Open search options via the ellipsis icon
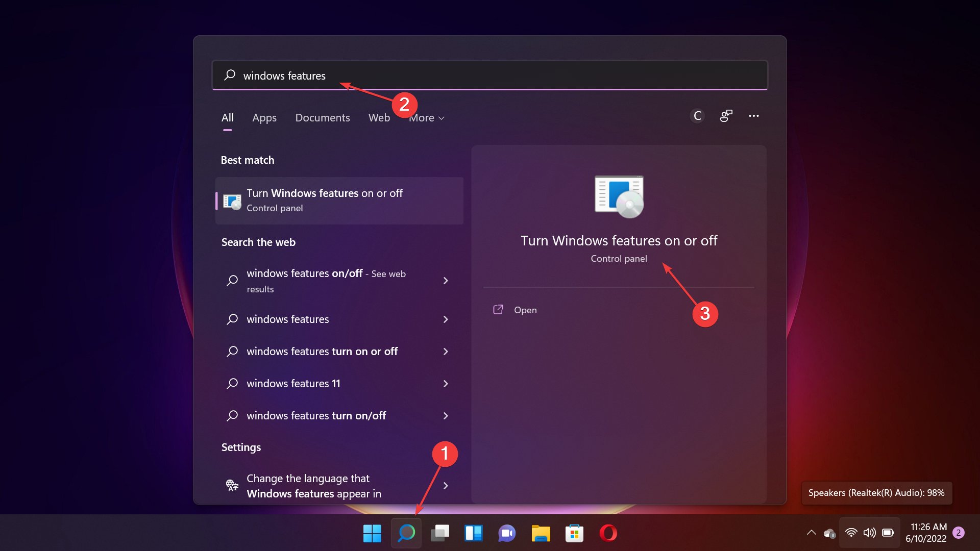Viewport: 980px width, 551px height. [754, 116]
